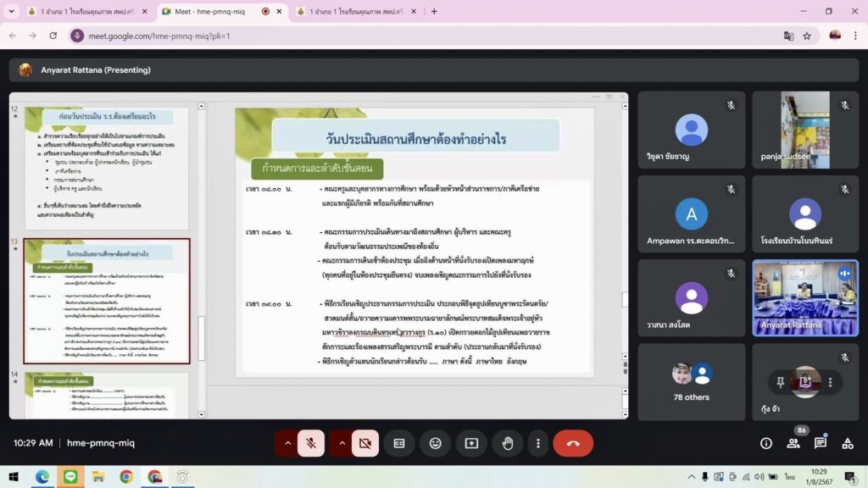The height and width of the screenshot is (488, 868).
Task: Show the people list with 86 participants
Action: (x=793, y=443)
